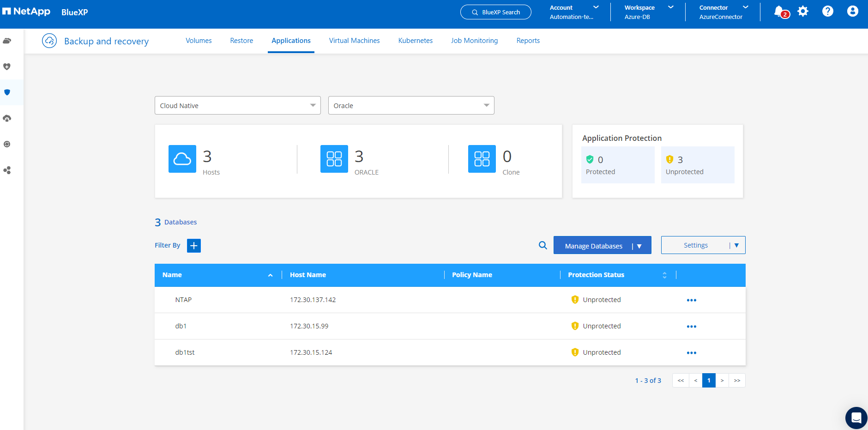
Task: Sort by Protection Status column
Action: pos(664,275)
